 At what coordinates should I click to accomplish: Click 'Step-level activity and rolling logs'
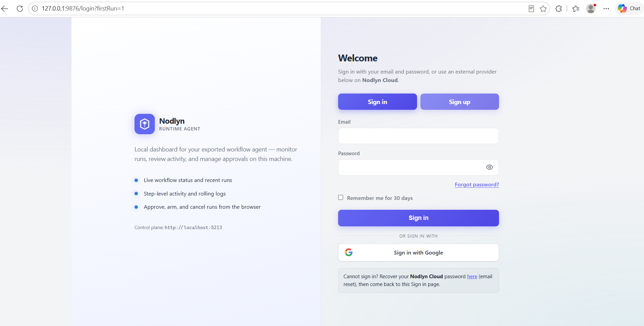point(185,194)
